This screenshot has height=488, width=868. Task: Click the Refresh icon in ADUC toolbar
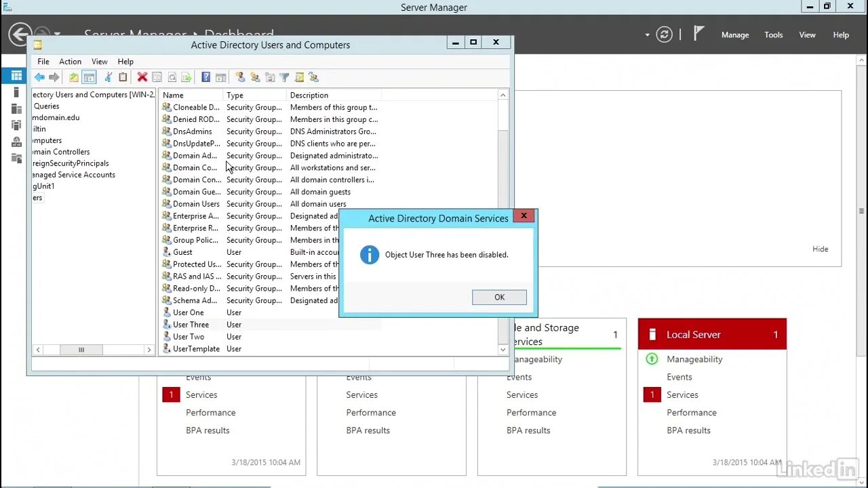coord(172,77)
